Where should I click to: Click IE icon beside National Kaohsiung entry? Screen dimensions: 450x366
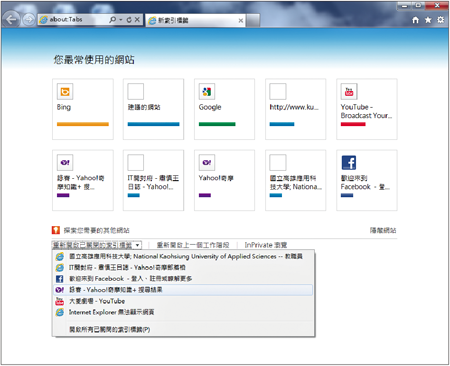click(60, 256)
